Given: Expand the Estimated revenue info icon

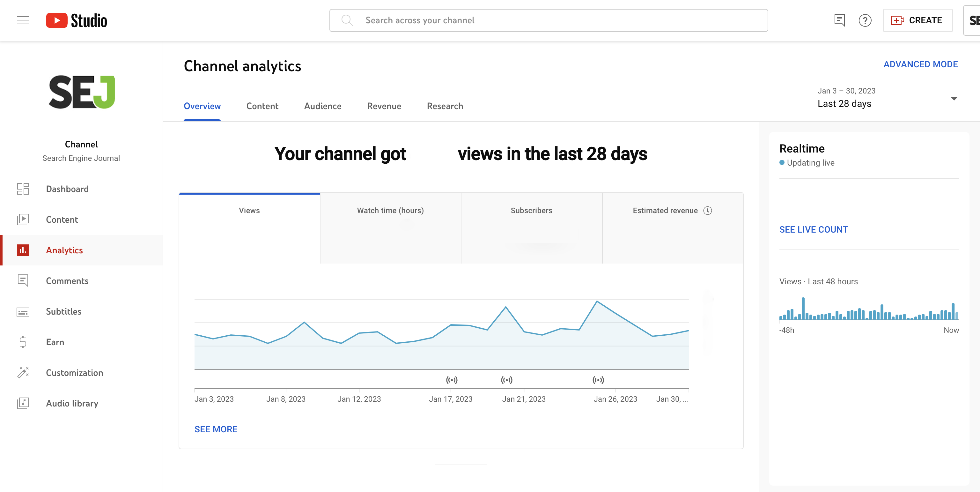Looking at the screenshot, I should 708,210.
